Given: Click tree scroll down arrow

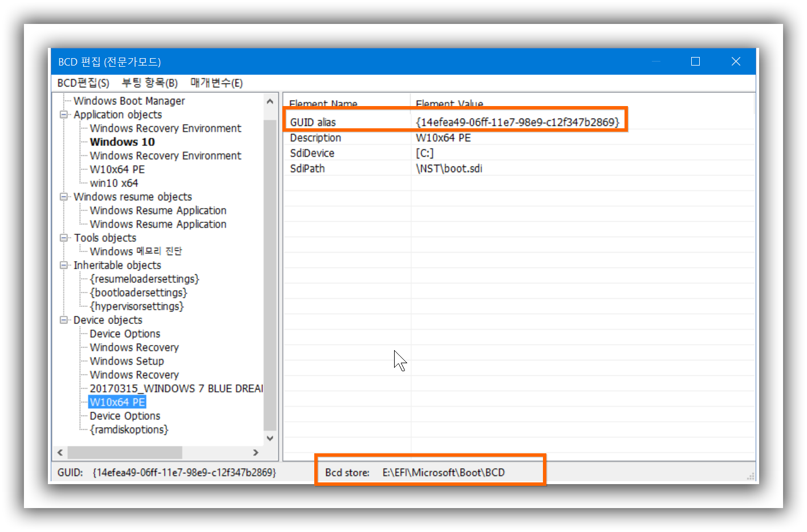Looking at the screenshot, I should pos(270,438).
